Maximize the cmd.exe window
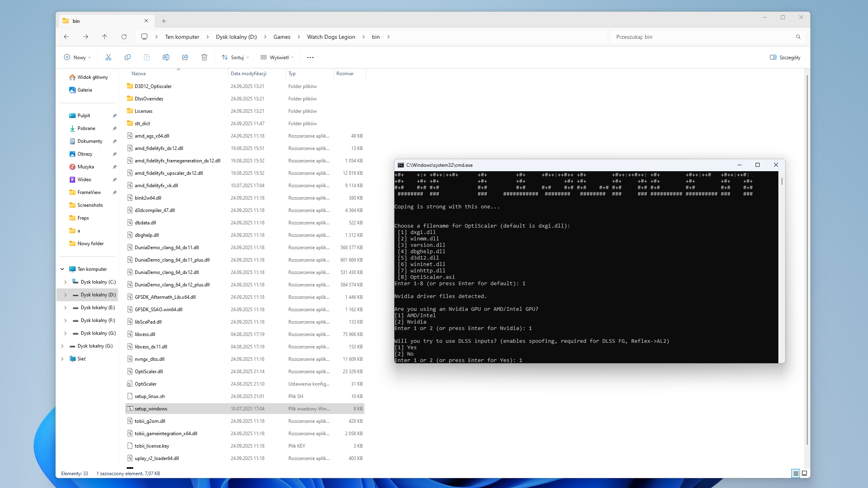Image resolution: width=868 pixels, height=488 pixels. (x=758, y=165)
